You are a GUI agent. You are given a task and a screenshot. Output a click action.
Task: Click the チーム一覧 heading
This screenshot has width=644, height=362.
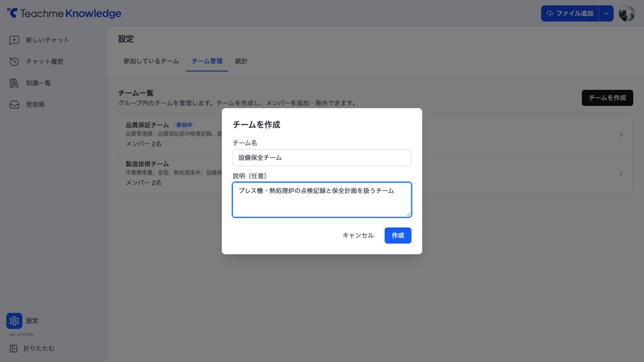136,93
